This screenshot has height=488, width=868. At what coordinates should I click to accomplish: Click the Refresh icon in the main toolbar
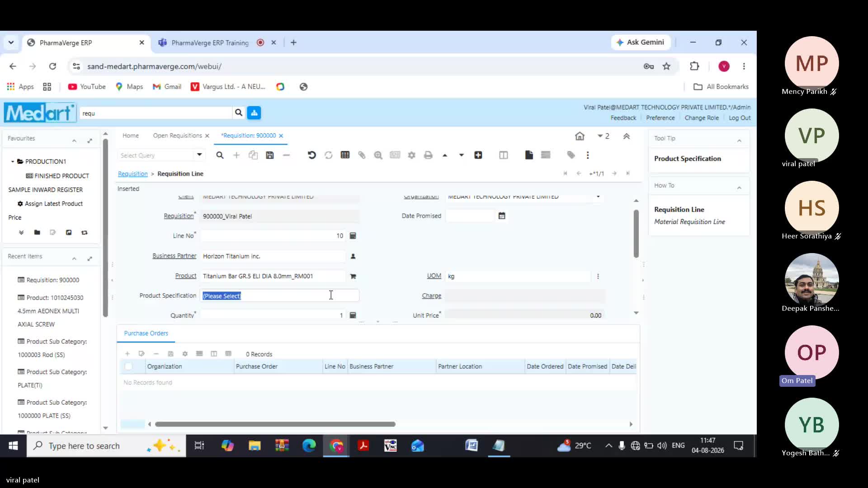pos(328,155)
